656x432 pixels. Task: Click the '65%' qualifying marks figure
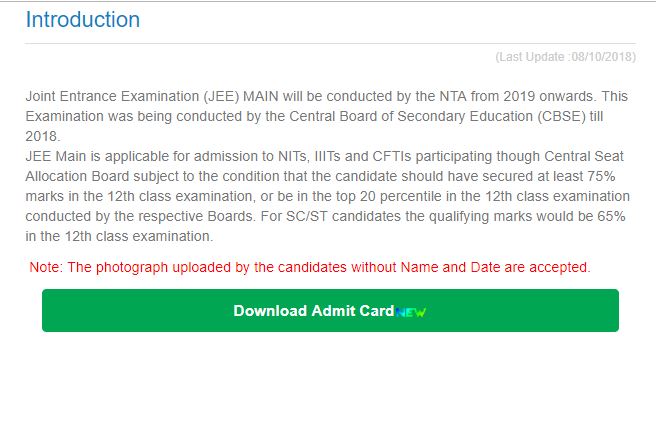coord(611,217)
